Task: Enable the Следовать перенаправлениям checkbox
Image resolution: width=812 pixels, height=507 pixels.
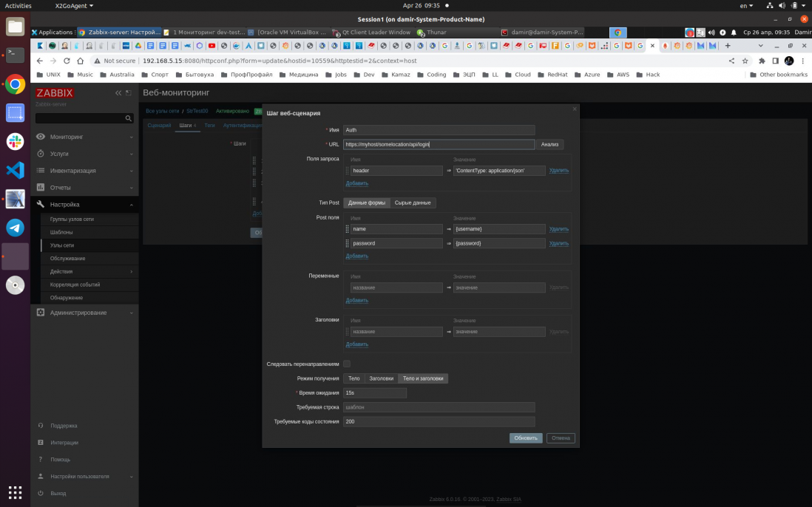Action: [347, 364]
